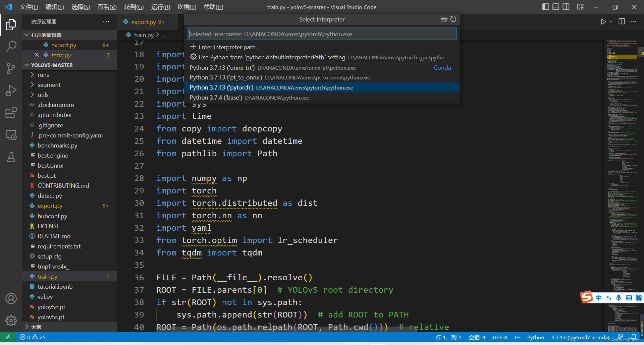Open Extensions view
The height and width of the screenshot is (345, 644).
click(x=11, y=113)
